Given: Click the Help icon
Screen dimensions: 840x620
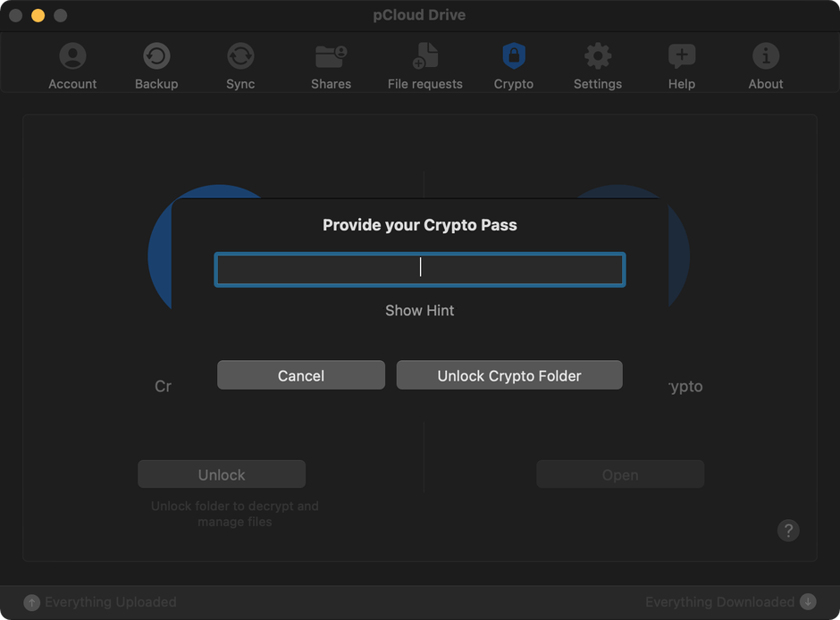Looking at the screenshot, I should (681, 54).
